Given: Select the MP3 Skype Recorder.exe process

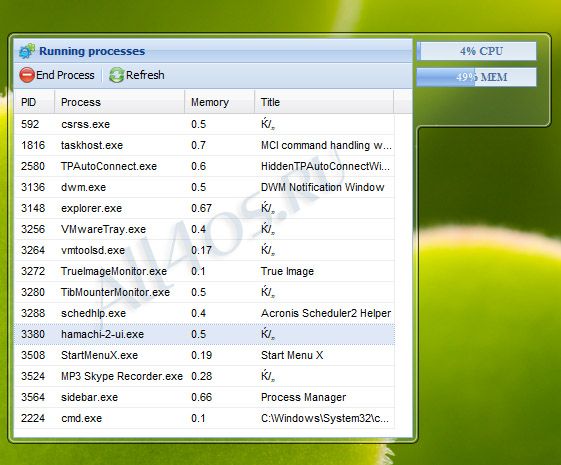Looking at the screenshot, I should 204,376.
